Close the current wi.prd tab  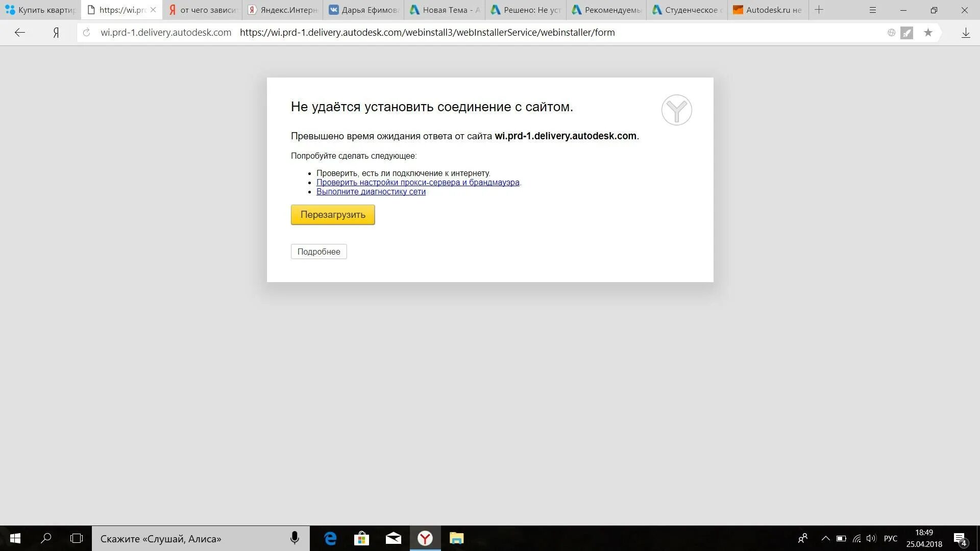pyautogui.click(x=153, y=10)
